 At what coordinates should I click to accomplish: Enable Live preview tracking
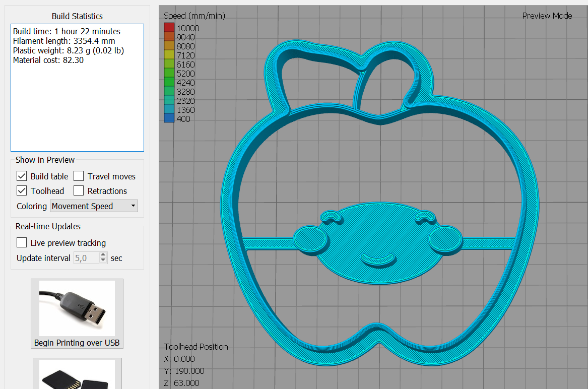point(22,243)
